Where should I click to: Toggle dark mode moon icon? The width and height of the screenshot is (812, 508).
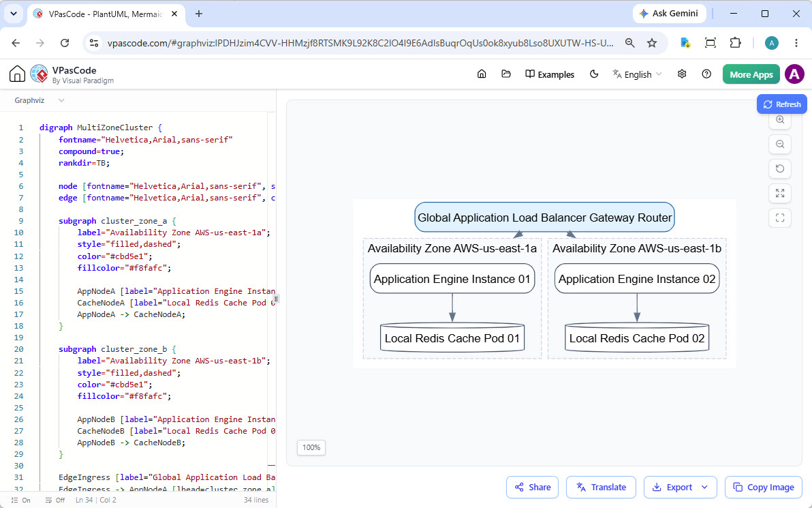594,74
